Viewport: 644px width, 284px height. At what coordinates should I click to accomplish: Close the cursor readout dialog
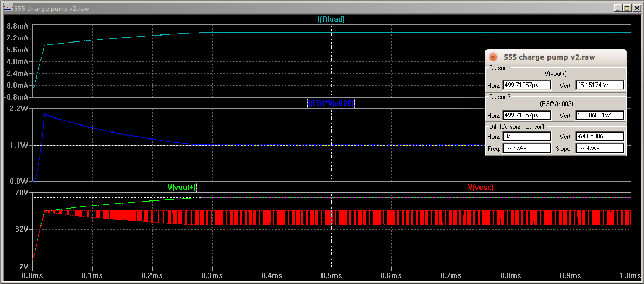click(x=494, y=58)
